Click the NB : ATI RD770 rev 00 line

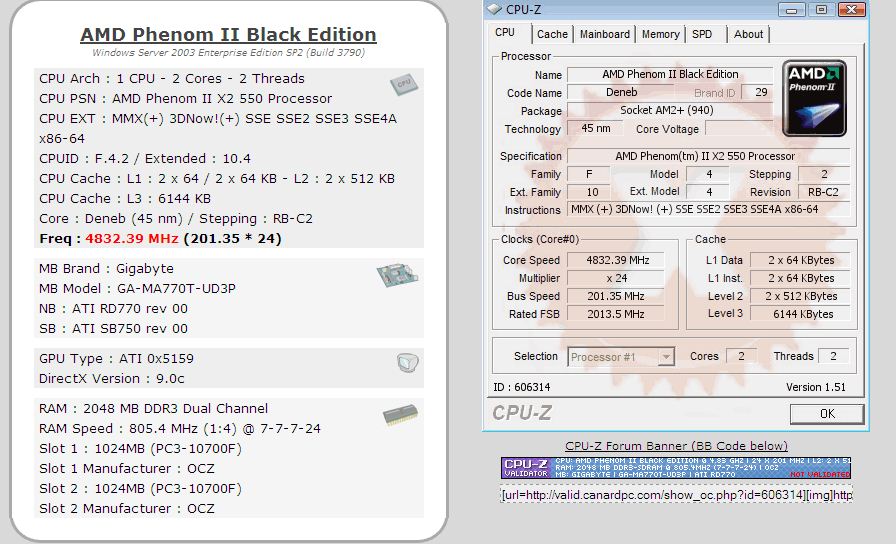coord(113,309)
